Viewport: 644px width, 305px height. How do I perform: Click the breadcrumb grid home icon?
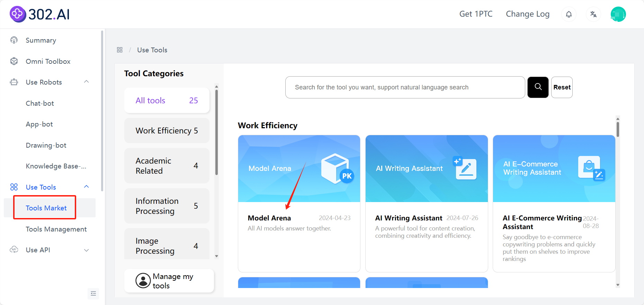120,50
